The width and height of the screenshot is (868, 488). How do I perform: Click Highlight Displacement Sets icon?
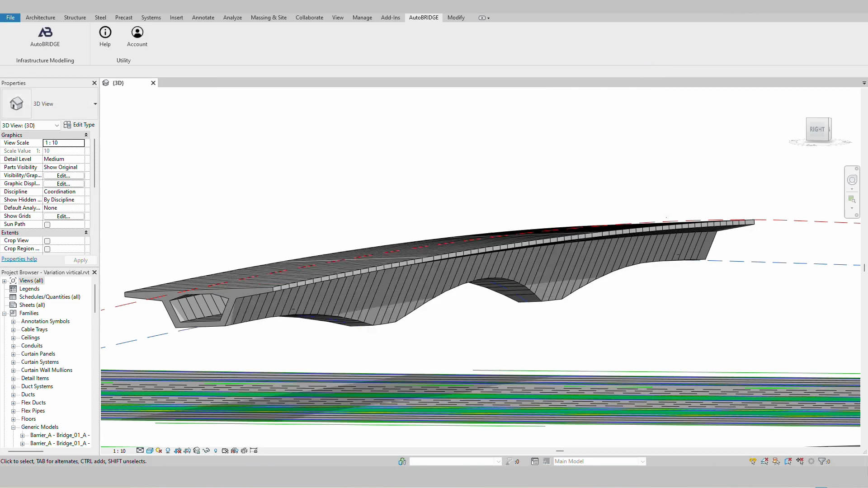pos(244,450)
